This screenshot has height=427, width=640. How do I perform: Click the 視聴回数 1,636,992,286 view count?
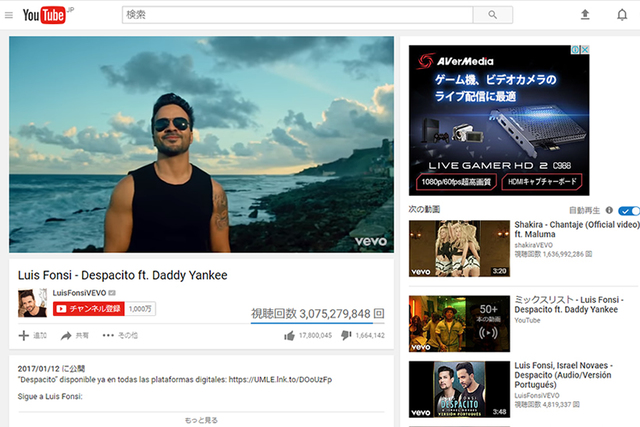point(553,254)
